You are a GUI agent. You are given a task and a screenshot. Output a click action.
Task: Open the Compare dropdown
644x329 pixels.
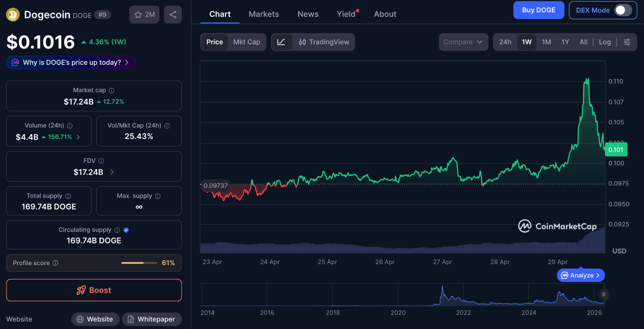463,42
